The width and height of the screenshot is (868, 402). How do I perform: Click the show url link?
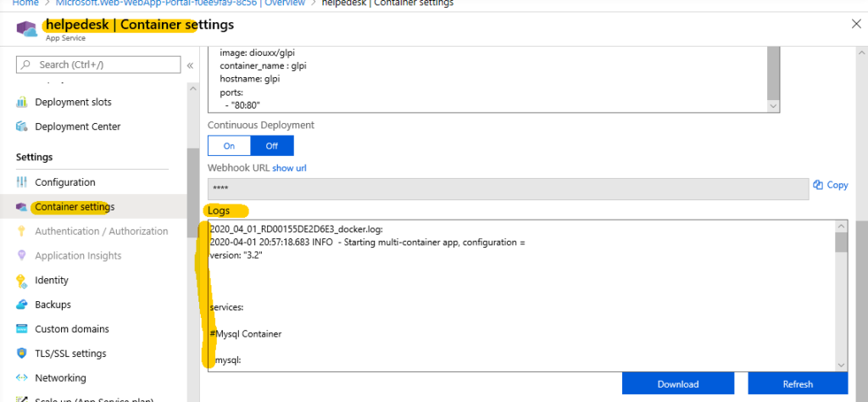coord(289,169)
